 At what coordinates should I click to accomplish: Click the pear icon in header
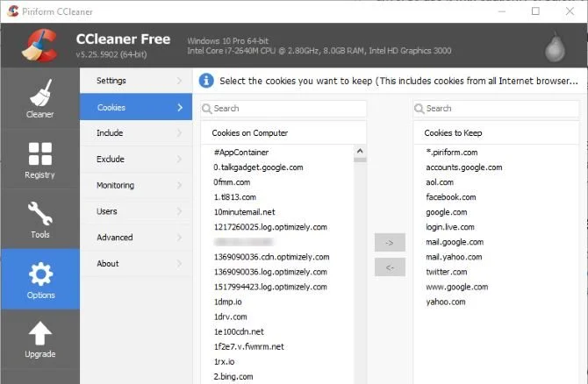555,46
